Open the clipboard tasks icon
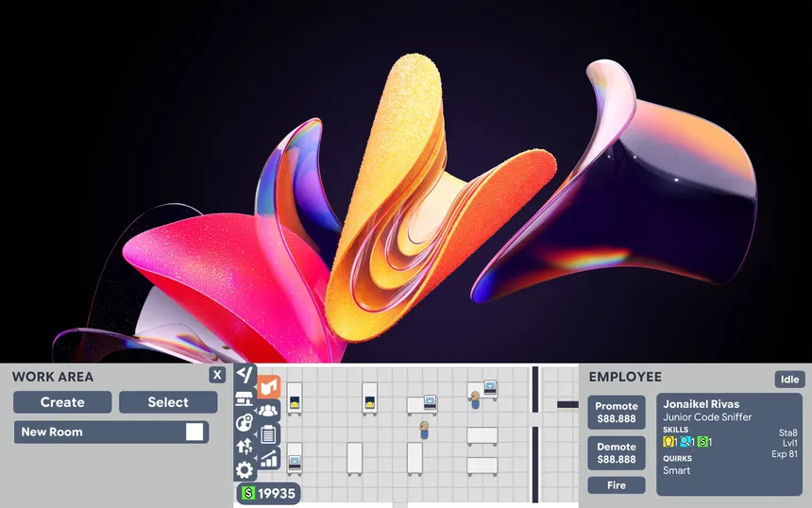This screenshot has height=508, width=812. pos(269,434)
